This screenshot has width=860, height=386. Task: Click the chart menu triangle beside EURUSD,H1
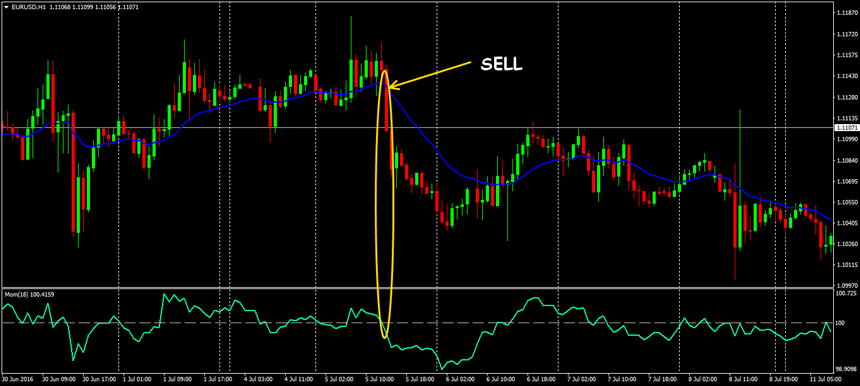pyautogui.click(x=6, y=7)
